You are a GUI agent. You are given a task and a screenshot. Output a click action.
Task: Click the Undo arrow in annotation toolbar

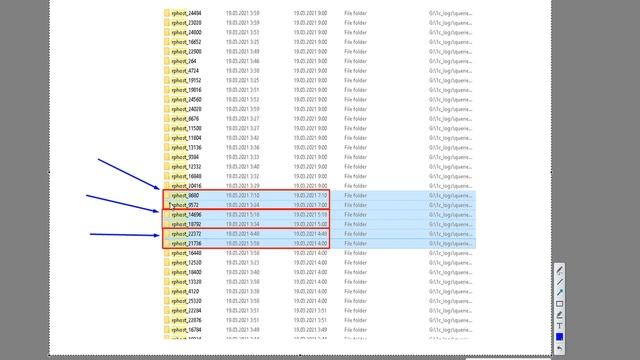click(559, 348)
